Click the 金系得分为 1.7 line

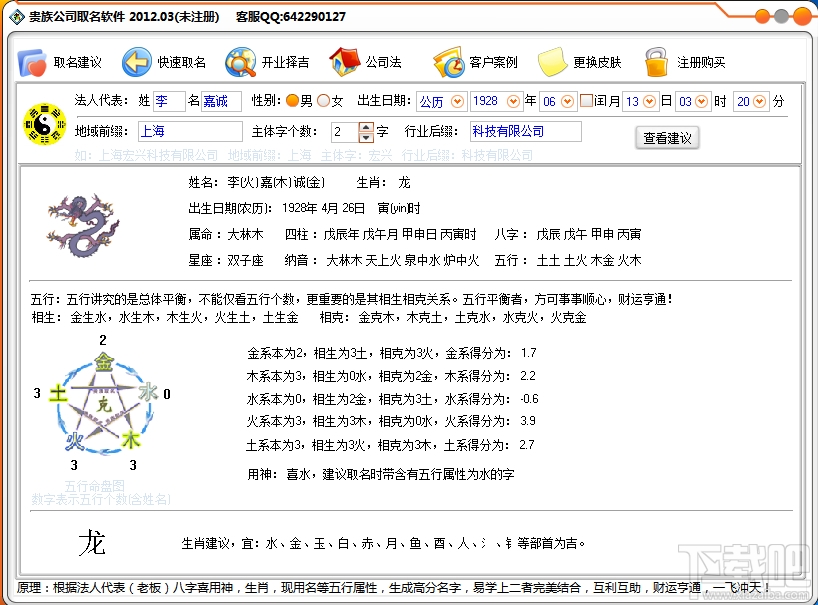pyautogui.click(x=392, y=353)
